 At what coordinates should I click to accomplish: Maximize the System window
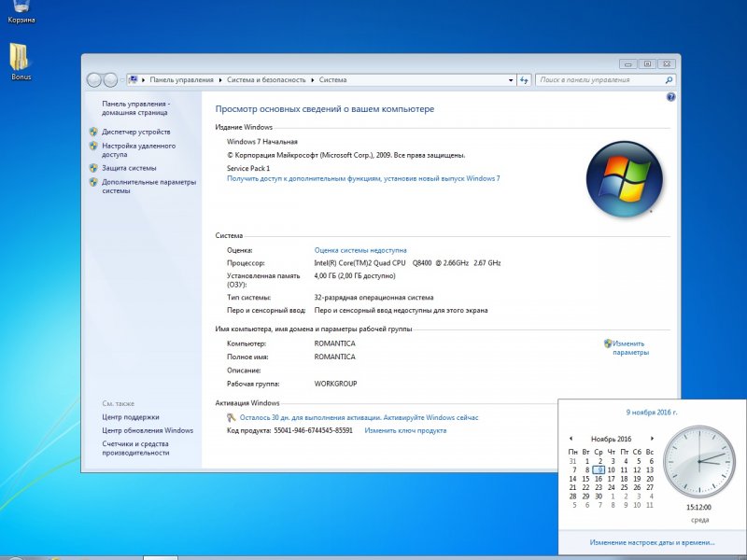[x=647, y=63]
